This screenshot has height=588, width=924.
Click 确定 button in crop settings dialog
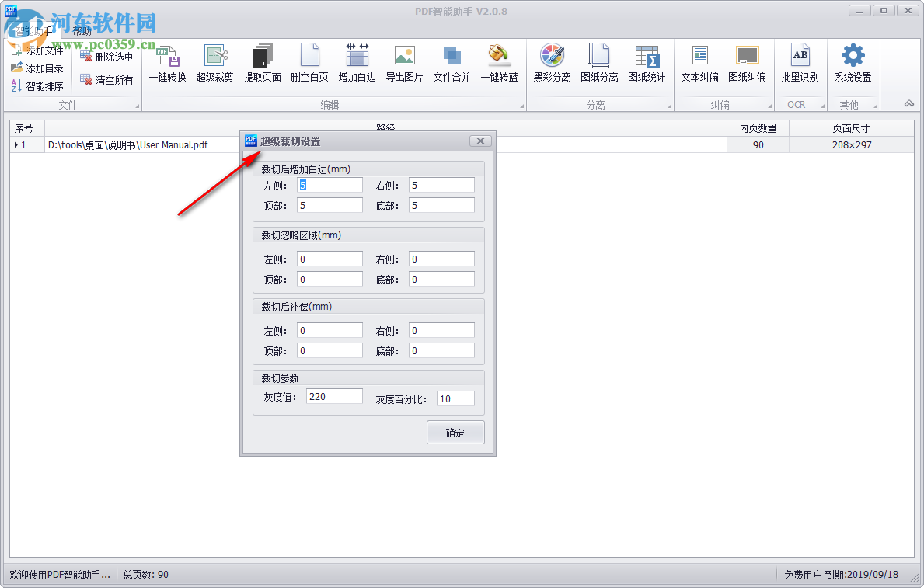(455, 433)
